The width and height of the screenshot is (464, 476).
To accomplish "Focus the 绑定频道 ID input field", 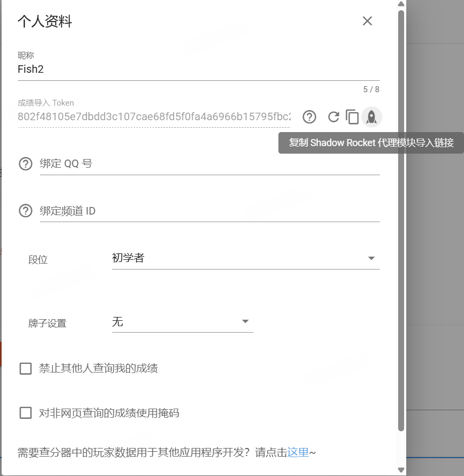I will point(209,211).
